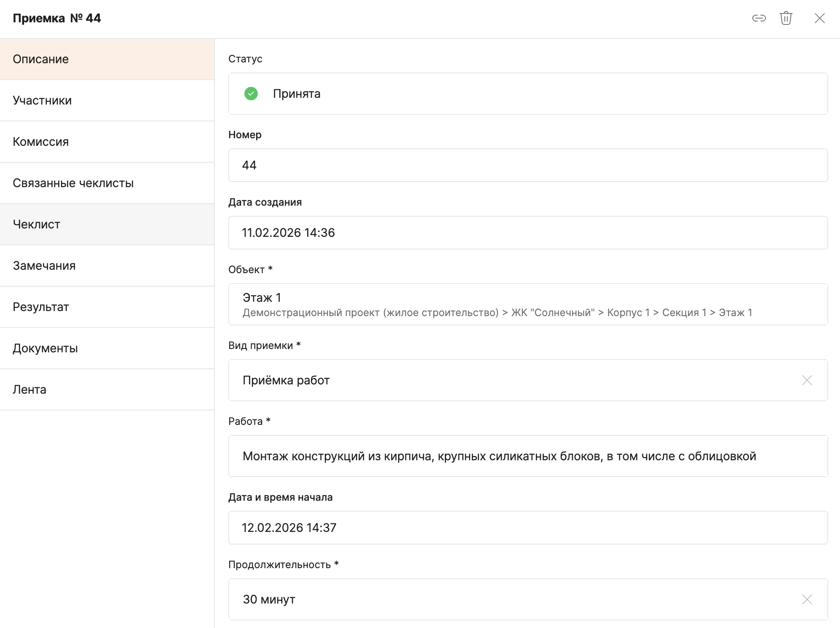Go to Связанные чеклисты tab
This screenshot has height=628, width=840.
[x=107, y=183]
